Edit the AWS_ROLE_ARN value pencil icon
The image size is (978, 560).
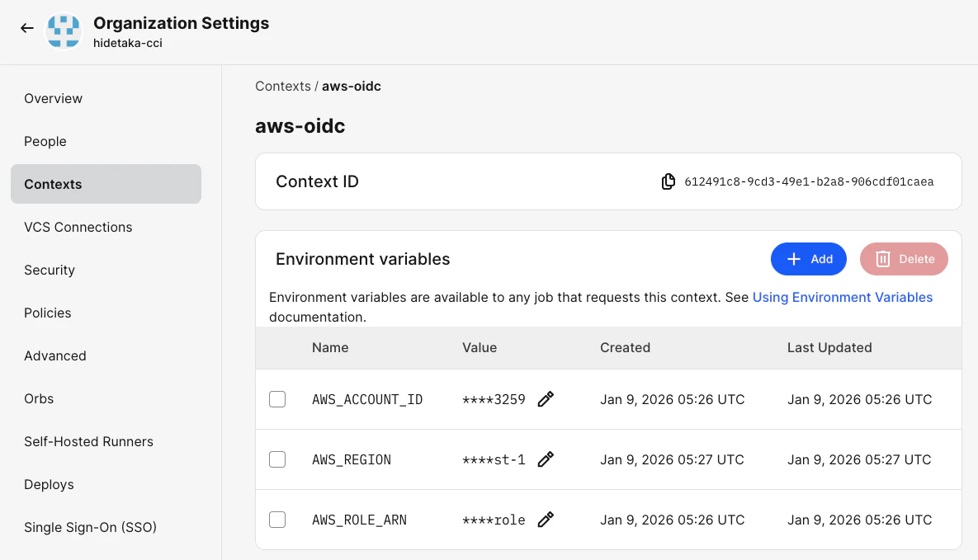click(x=546, y=520)
